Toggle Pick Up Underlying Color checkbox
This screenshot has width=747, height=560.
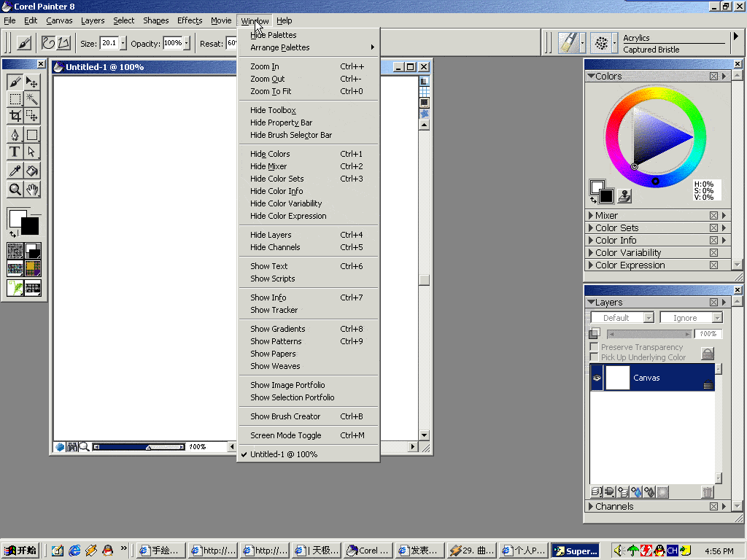pyautogui.click(x=594, y=357)
